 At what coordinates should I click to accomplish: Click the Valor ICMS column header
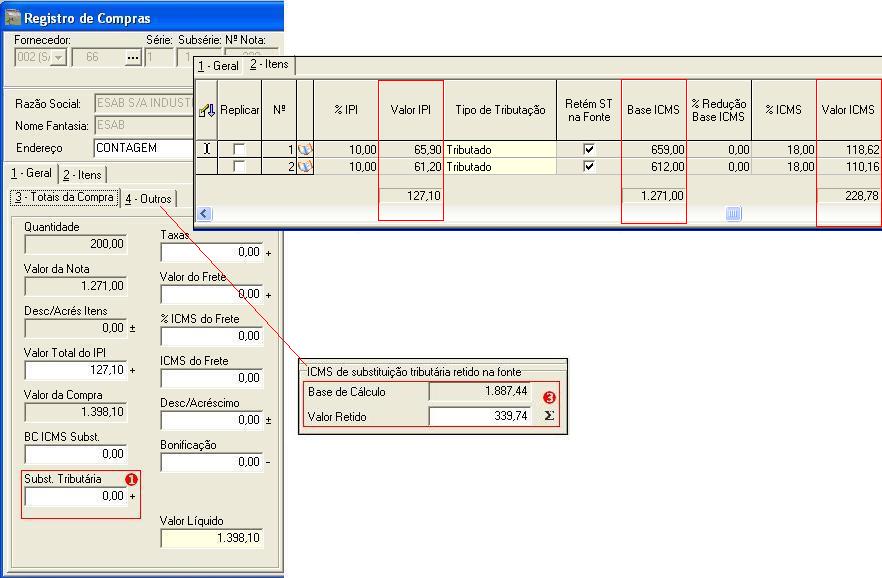(848, 110)
